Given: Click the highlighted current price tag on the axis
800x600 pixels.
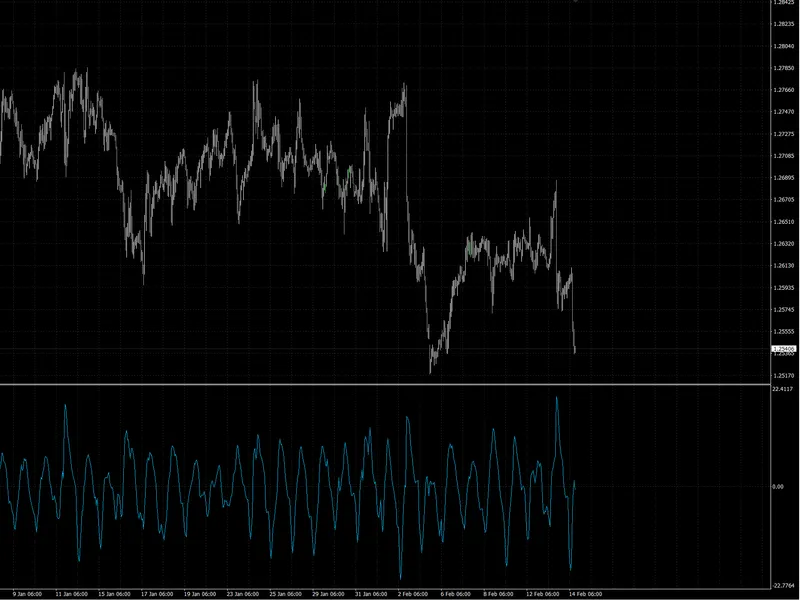Looking at the screenshot, I should click(x=784, y=349).
